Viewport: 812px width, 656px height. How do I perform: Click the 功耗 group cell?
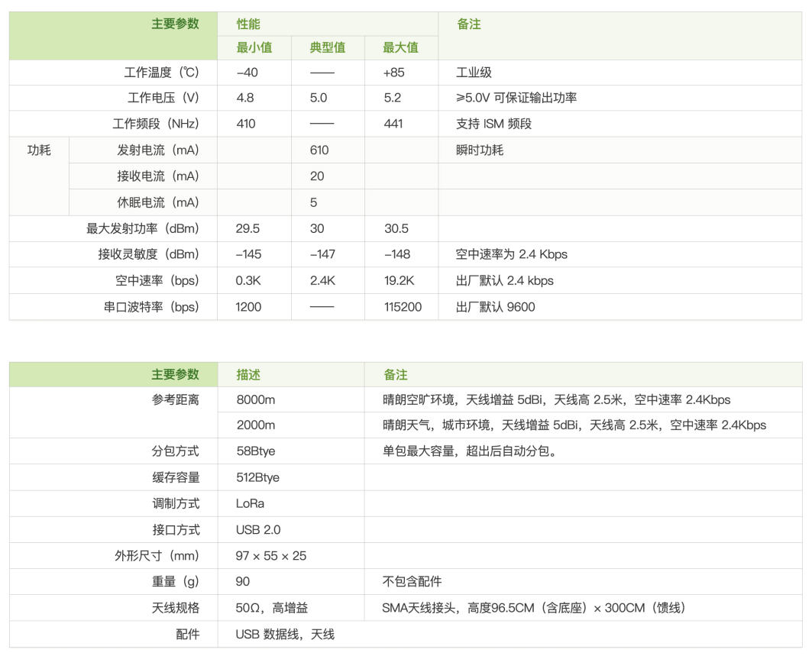click(39, 150)
